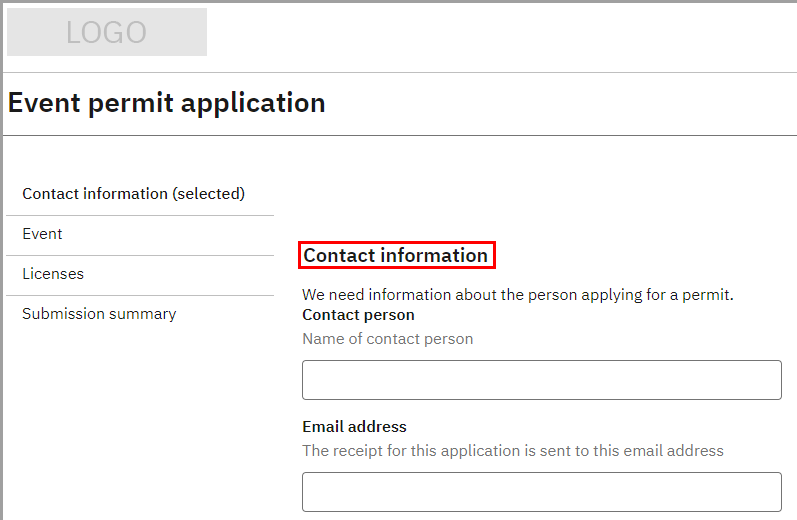Screen dimensions: 797x520
Task: Click the 'Name of contact person' hint text
Action: [387, 339]
